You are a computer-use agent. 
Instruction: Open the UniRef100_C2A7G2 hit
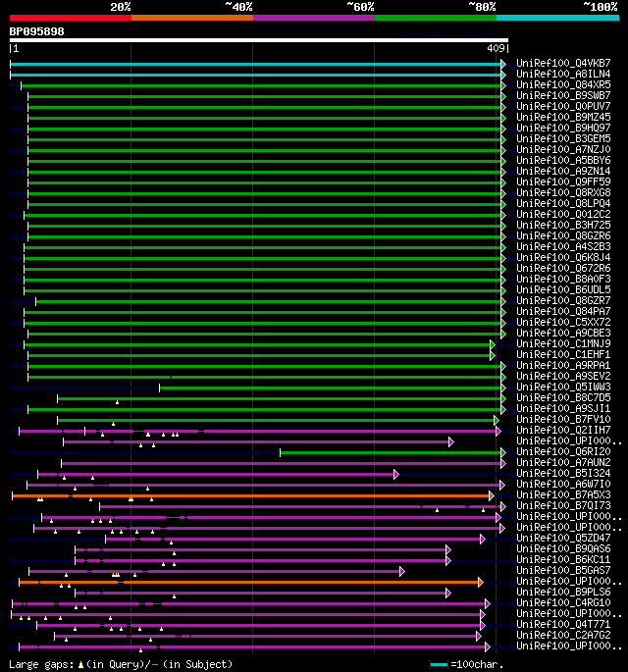coord(563,635)
